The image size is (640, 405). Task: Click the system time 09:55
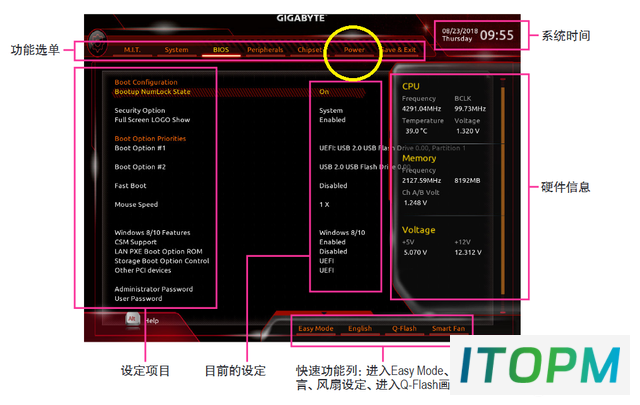tap(497, 36)
